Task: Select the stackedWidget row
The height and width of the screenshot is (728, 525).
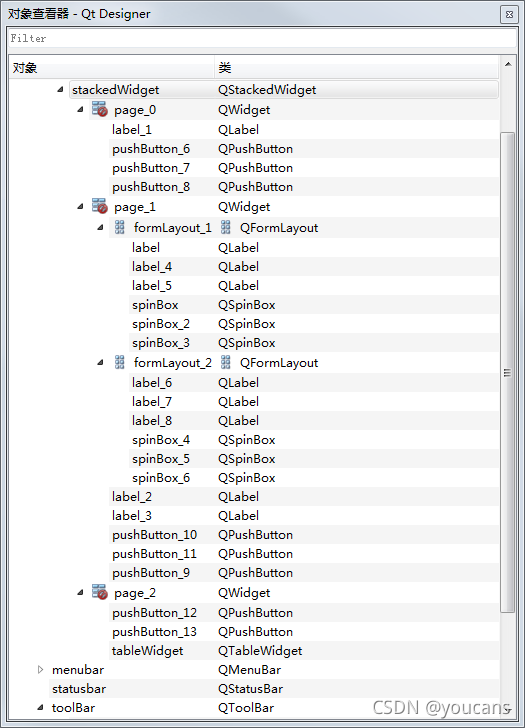Action: (284, 90)
